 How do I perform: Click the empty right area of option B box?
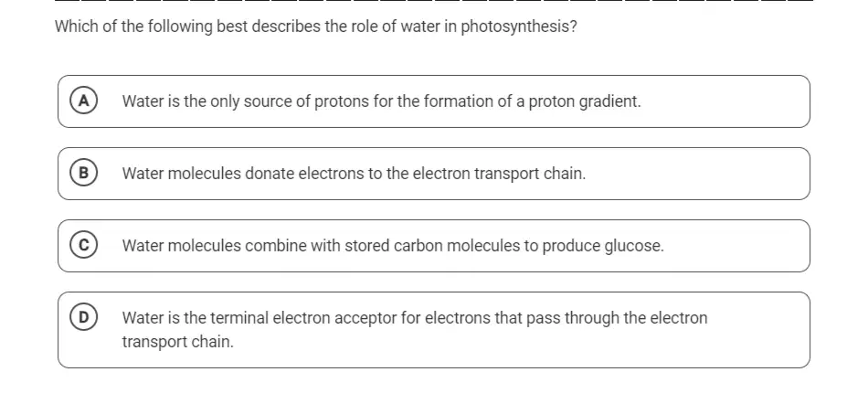point(697,174)
